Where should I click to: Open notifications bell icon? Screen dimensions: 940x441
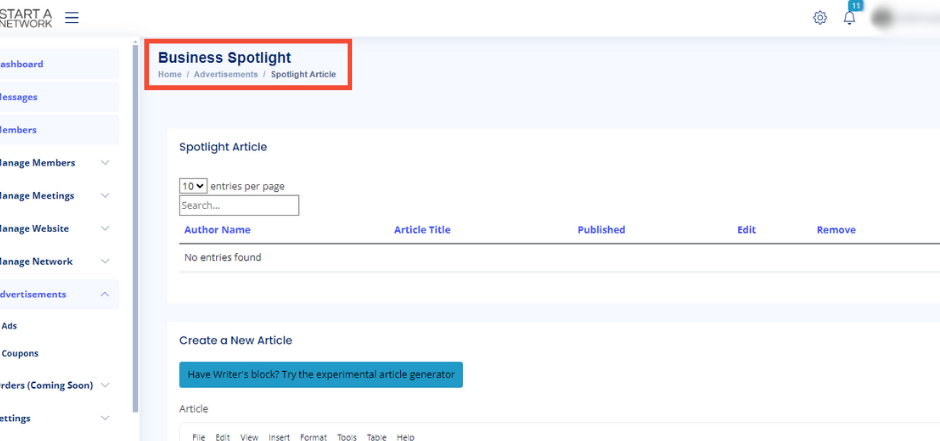(x=850, y=18)
